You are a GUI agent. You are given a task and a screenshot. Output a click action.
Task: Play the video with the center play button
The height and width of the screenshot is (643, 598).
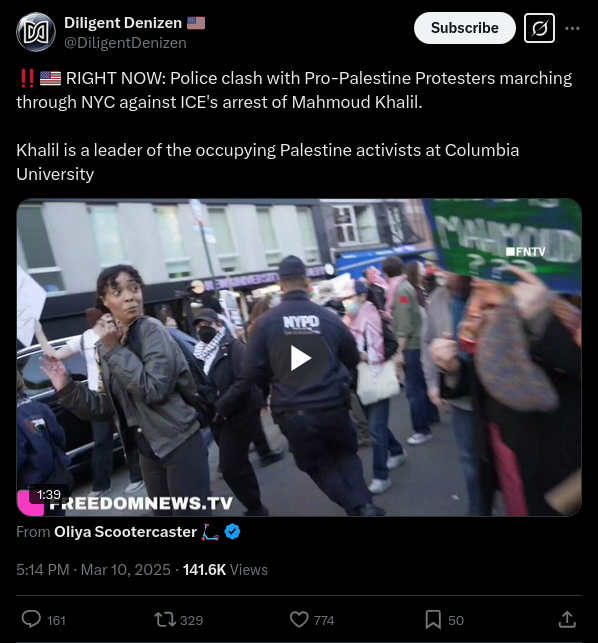click(300, 358)
